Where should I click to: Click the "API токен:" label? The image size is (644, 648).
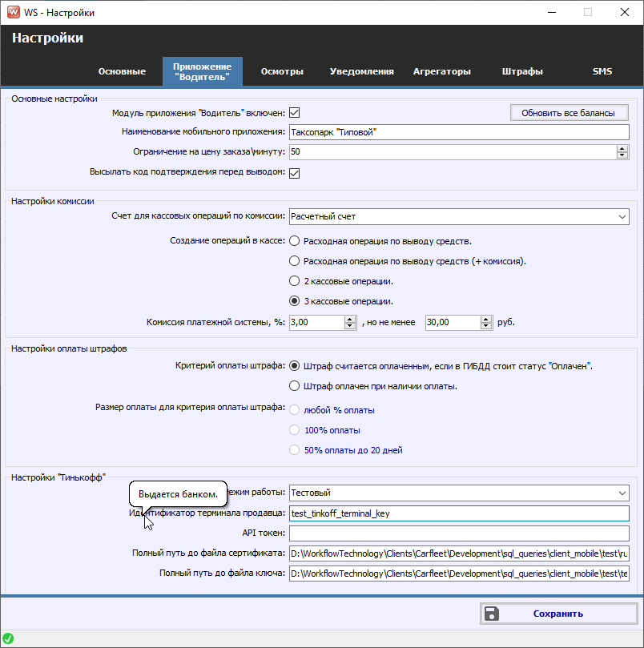[x=264, y=533]
